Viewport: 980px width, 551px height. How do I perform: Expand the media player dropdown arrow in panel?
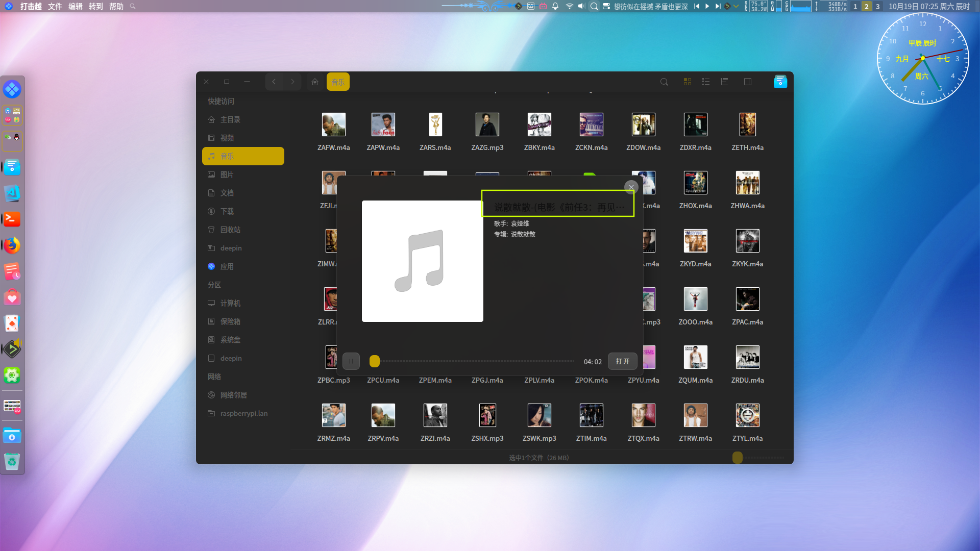coord(736,6)
